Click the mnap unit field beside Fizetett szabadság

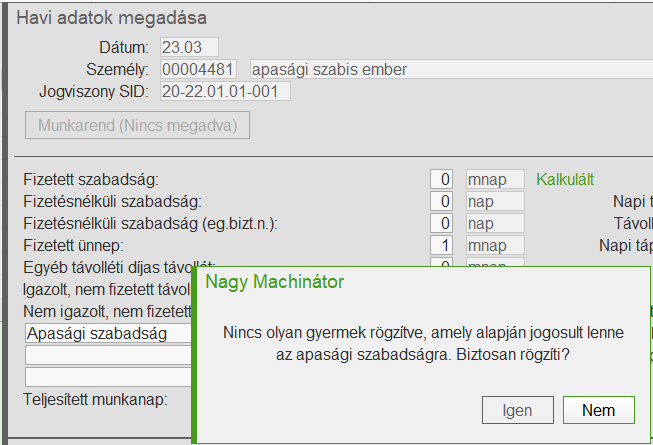click(x=495, y=179)
